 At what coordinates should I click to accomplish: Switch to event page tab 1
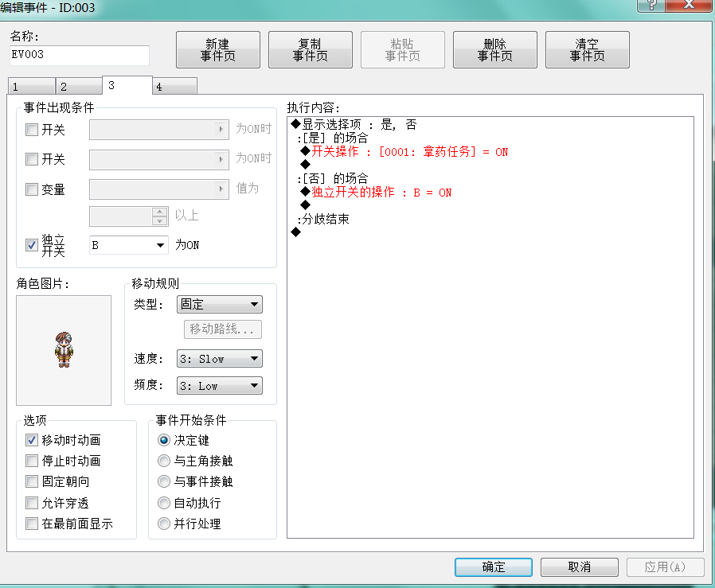(x=32, y=86)
